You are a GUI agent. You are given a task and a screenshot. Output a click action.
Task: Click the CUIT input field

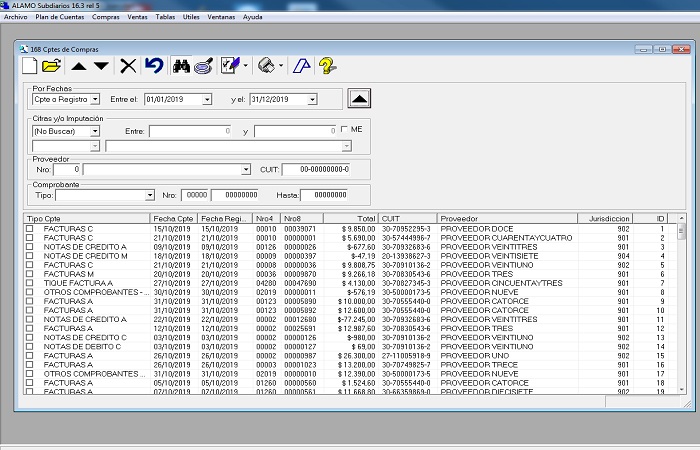coord(316,169)
